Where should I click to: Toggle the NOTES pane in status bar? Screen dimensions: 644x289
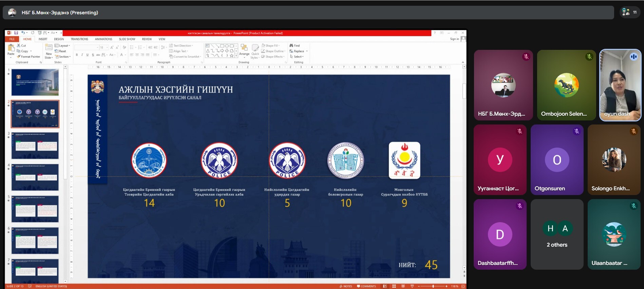pos(346,286)
